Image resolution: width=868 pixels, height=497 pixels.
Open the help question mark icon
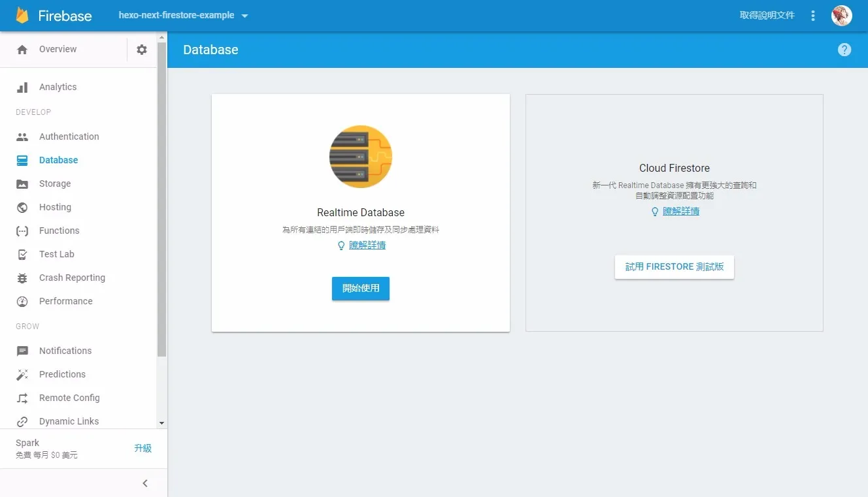(844, 50)
